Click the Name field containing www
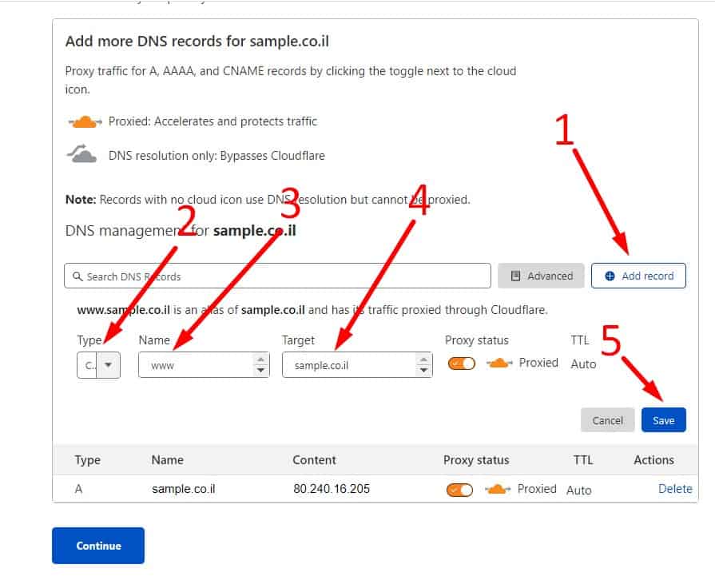The width and height of the screenshot is (715, 588). click(204, 365)
